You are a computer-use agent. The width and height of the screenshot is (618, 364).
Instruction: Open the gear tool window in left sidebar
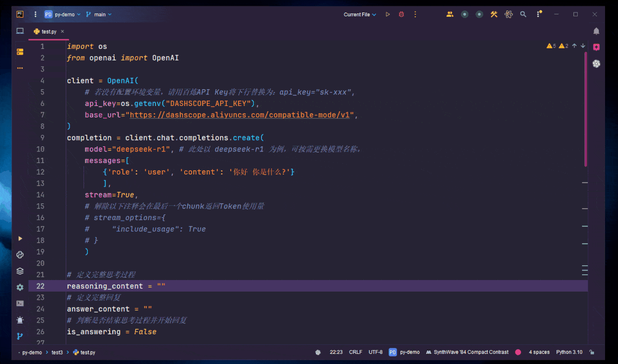click(x=20, y=287)
